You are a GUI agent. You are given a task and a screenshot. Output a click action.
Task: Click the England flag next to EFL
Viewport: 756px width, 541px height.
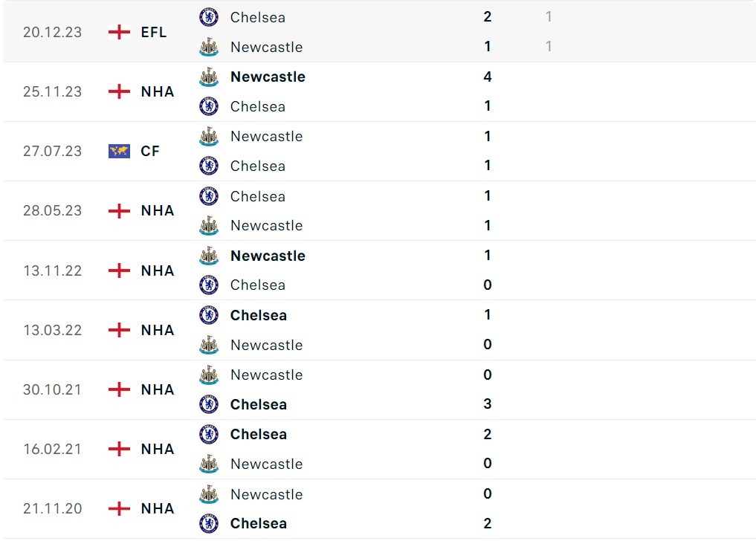(x=119, y=32)
